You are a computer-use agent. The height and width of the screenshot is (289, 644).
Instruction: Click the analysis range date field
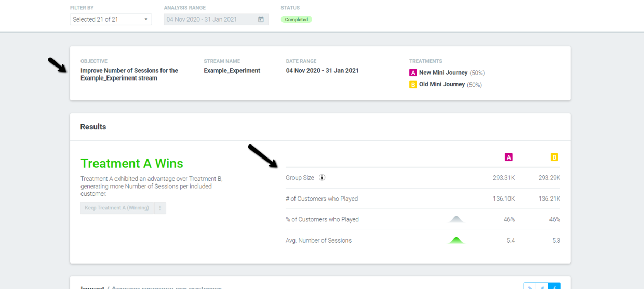pos(216,20)
